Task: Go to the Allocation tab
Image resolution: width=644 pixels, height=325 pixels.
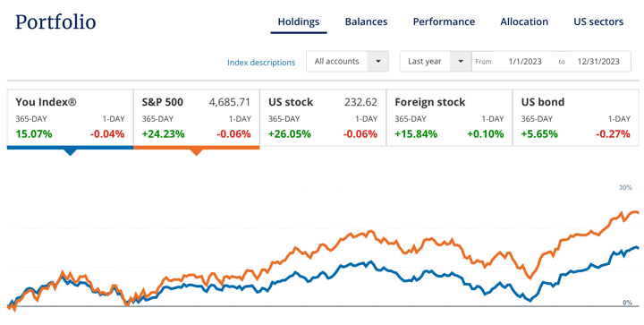Action: tap(524, 21)
